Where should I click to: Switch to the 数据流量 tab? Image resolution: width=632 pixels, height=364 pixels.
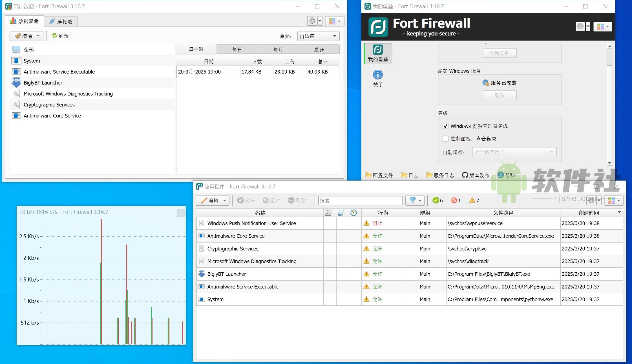pos(24,21)
